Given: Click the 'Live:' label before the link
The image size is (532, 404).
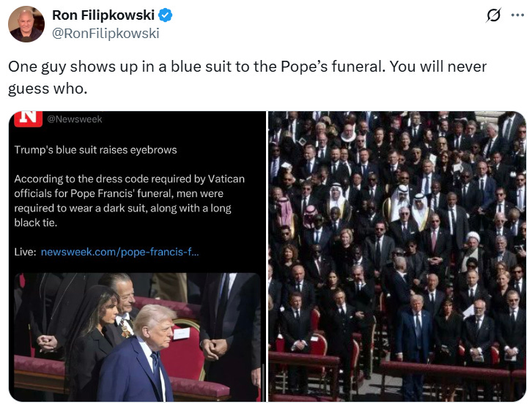Looking at the screenshot, I should point(25,252).
